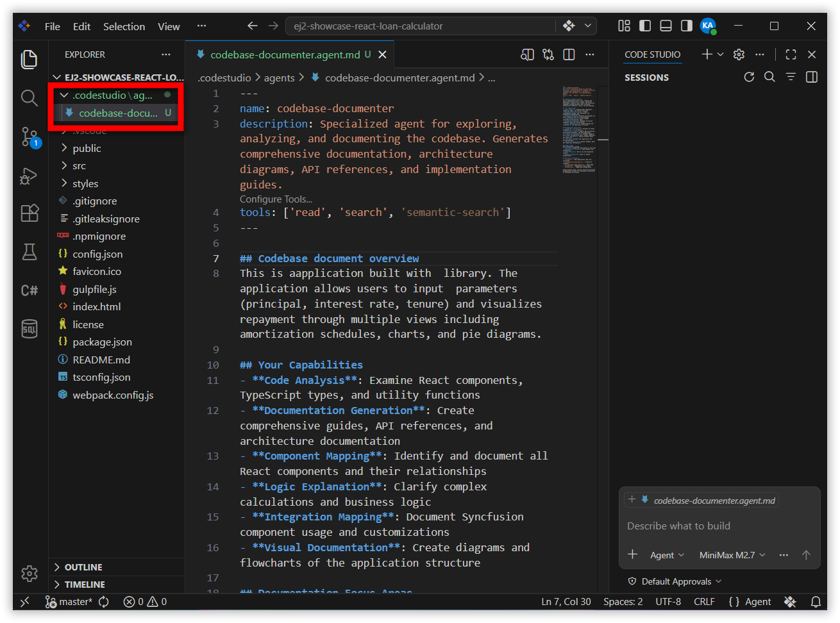Refresh the Sessions list
Image resolution: width=840 pixels, height=623 pixels.
point(749,77)
